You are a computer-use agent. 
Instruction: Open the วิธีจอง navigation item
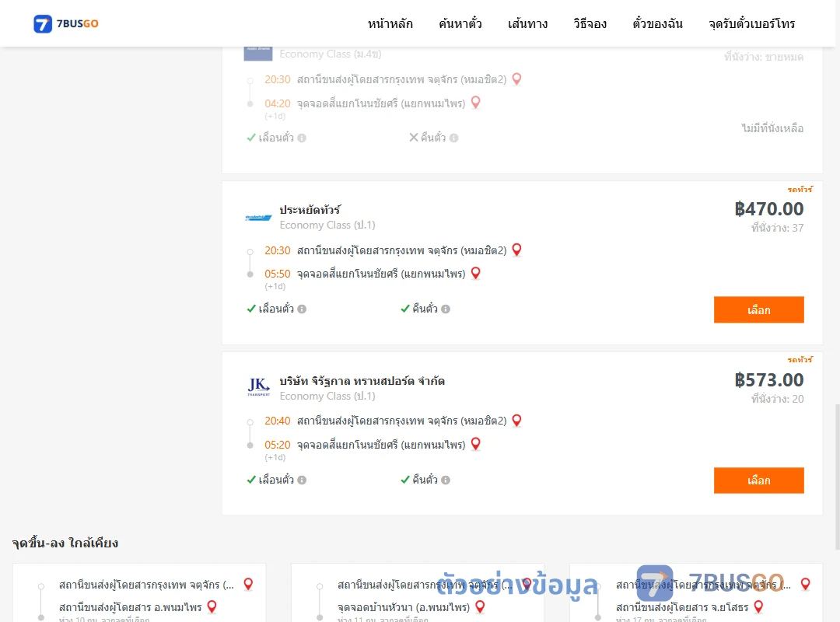click(590, 23)
